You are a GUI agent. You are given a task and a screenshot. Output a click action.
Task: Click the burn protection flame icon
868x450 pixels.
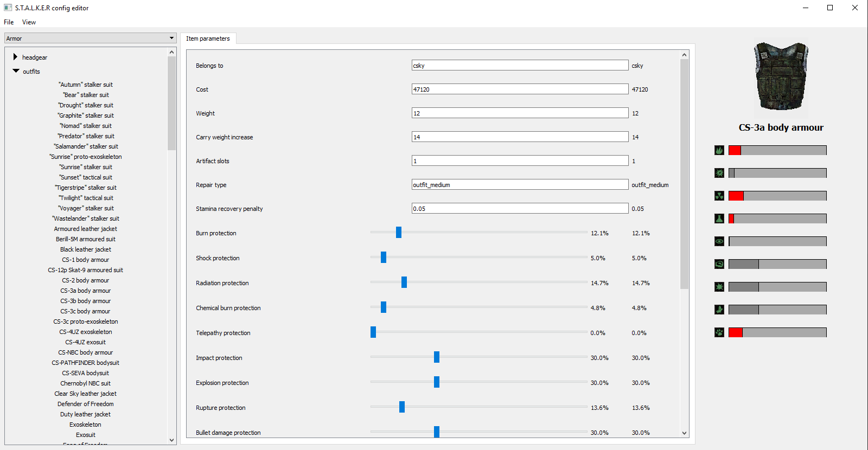point(719,150)
